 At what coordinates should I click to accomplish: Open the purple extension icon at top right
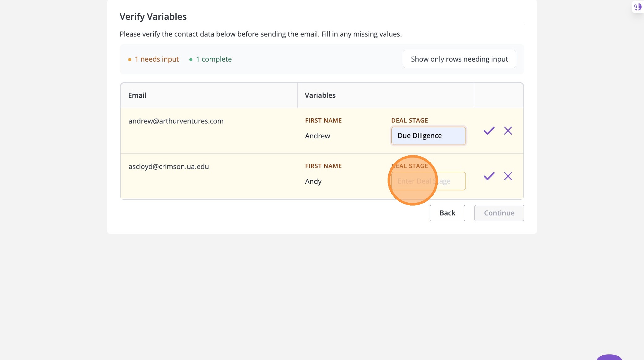(638, 7)
